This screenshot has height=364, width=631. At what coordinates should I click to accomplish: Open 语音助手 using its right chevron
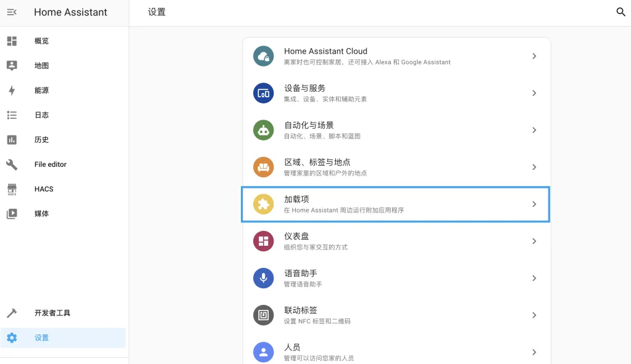pos(534,278)
